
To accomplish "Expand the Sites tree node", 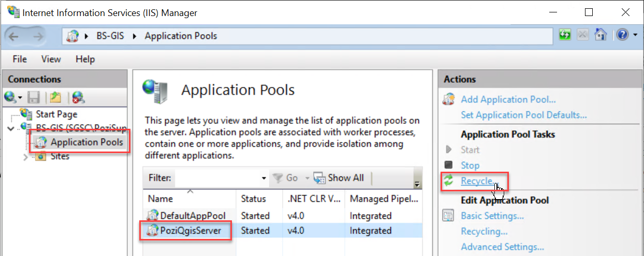I will click(x=26, y=157).
